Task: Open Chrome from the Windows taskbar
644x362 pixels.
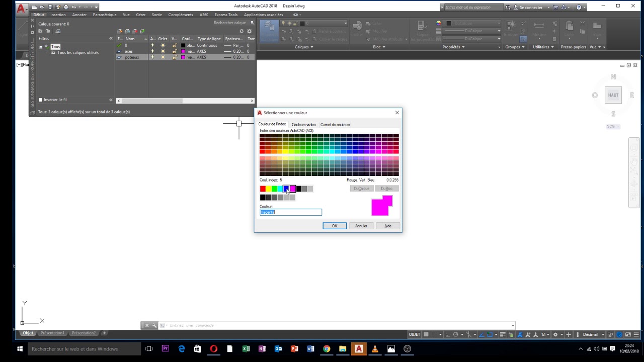Action: tap(327, 348)
